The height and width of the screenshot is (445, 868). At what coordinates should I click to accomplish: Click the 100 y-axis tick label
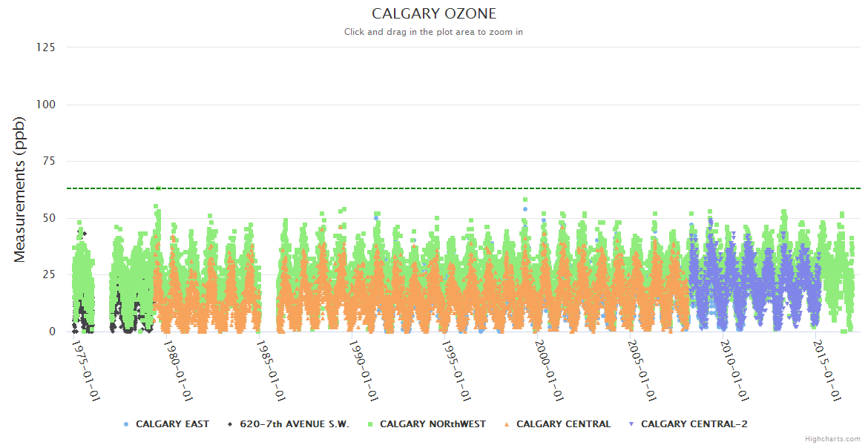click(46, 105)
